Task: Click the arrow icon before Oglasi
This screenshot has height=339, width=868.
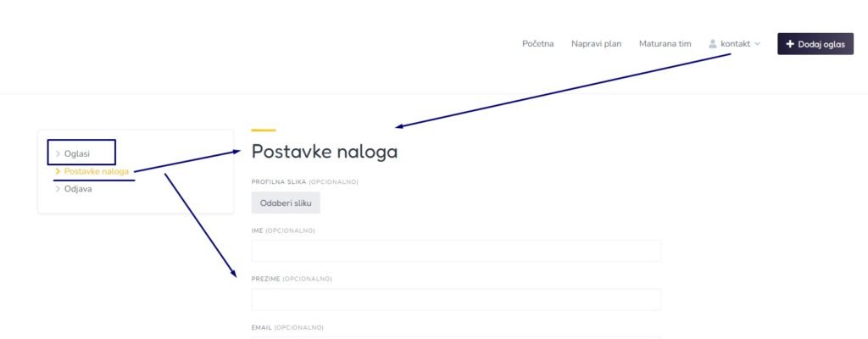Action: 58,153
